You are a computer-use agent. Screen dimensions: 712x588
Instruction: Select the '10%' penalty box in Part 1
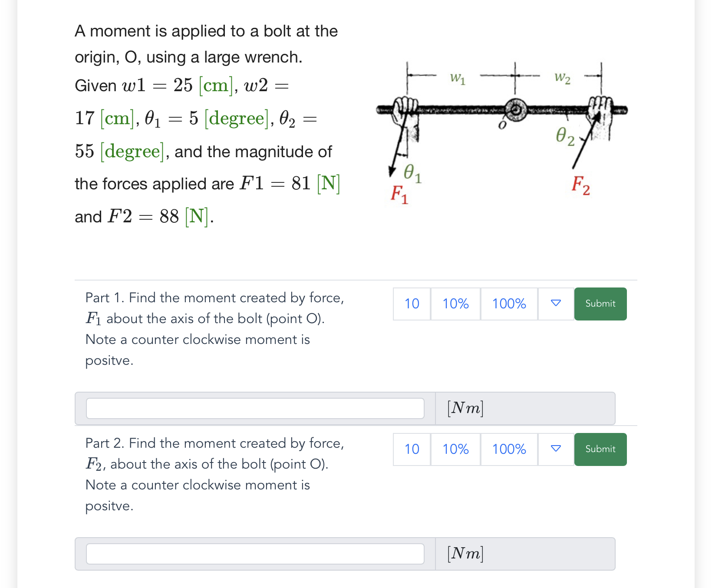tap(455, 304)
